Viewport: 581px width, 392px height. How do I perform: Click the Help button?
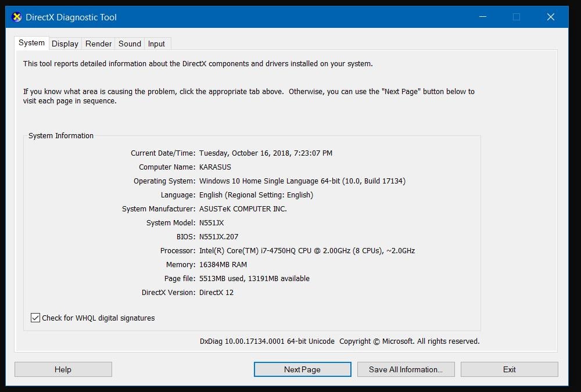[x=63, y=369]
